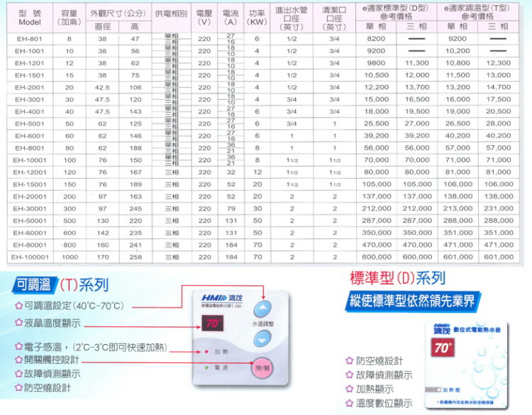Click model cell EH-80001
Image resolution: width=532 pixels, height=415 pixels.
(30, 245)
